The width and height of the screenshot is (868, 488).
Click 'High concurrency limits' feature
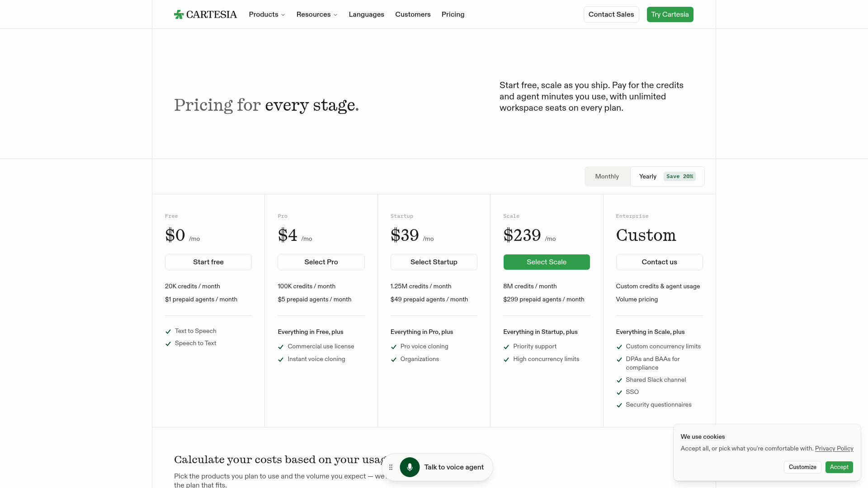click(x=546, y=359)
